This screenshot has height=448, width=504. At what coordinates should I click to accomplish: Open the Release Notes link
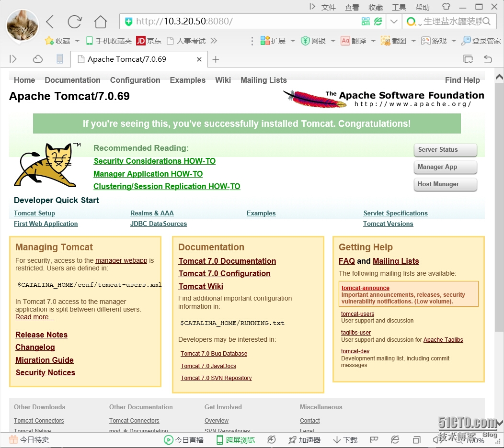(x=42, y=335)
